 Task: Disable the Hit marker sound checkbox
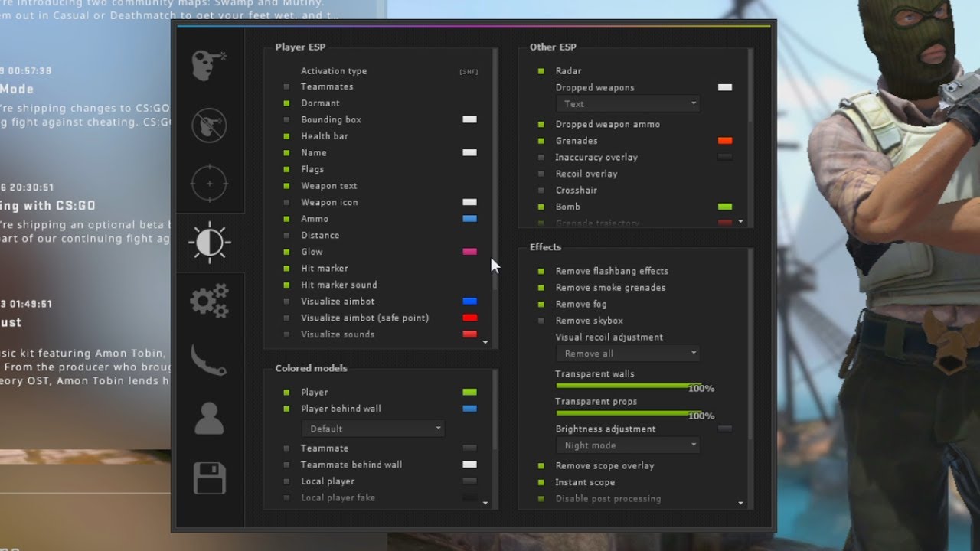pos(286,285)
